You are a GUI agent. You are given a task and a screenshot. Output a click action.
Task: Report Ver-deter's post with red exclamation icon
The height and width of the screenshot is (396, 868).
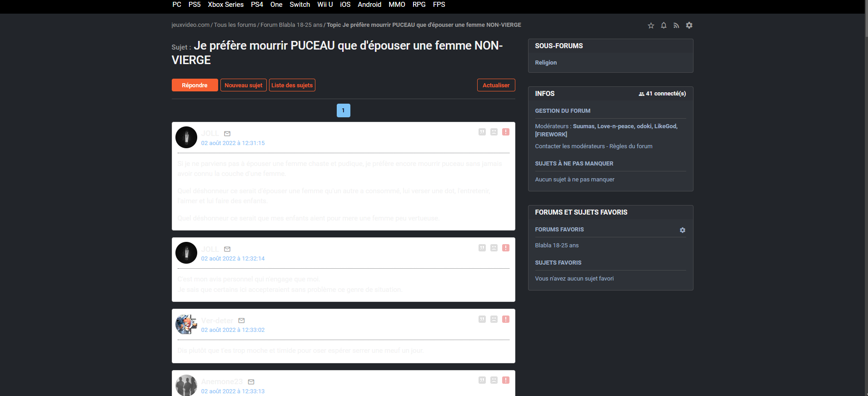[x=505, y=319]
